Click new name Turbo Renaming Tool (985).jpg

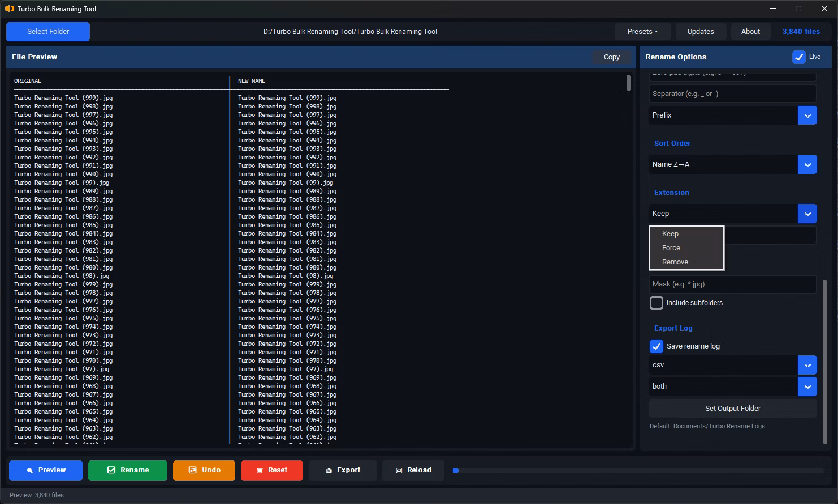tap(287, 225)
